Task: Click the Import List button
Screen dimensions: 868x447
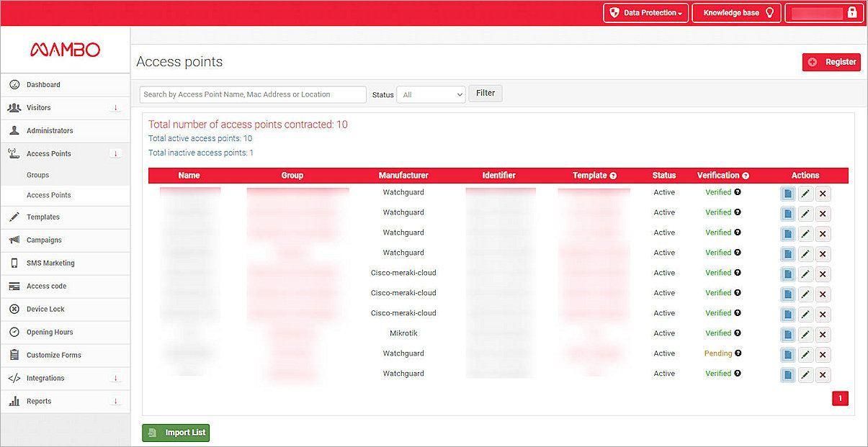Action: click(175, 433)
